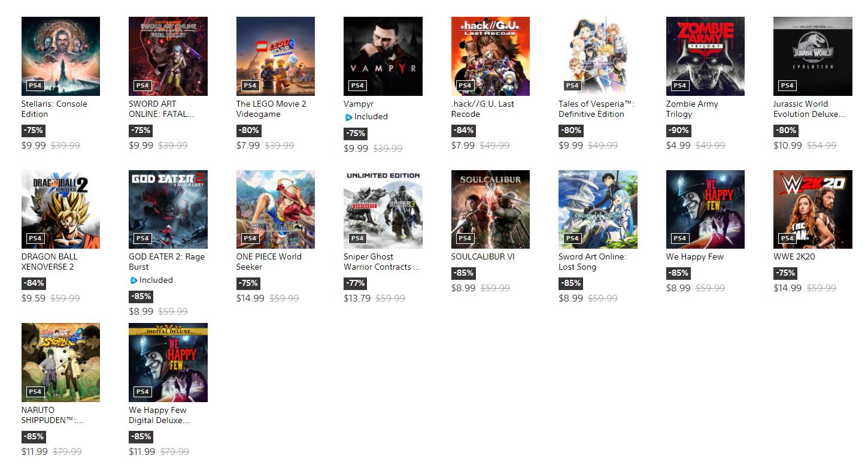Click the PS4 badge on the WWE 2K20 cover
Viewport: 868px width, 471px height.
tap(787, 238)
